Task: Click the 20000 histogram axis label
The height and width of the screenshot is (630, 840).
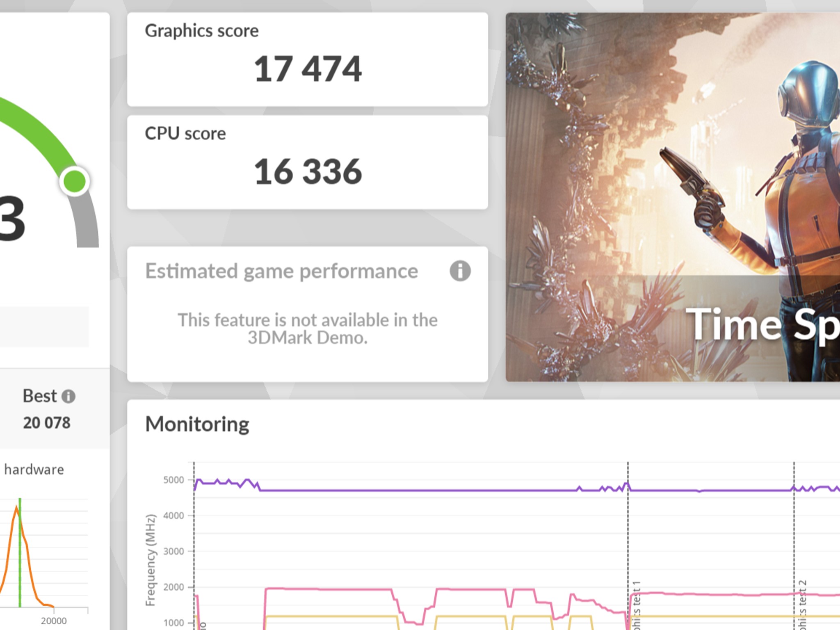Action: coord(54,621)
